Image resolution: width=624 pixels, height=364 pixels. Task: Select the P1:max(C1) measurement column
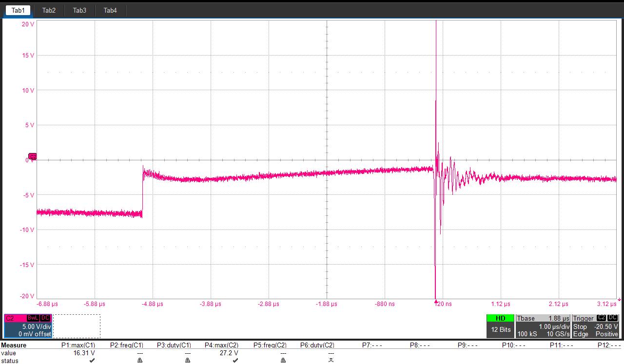(x=78, y=345)
